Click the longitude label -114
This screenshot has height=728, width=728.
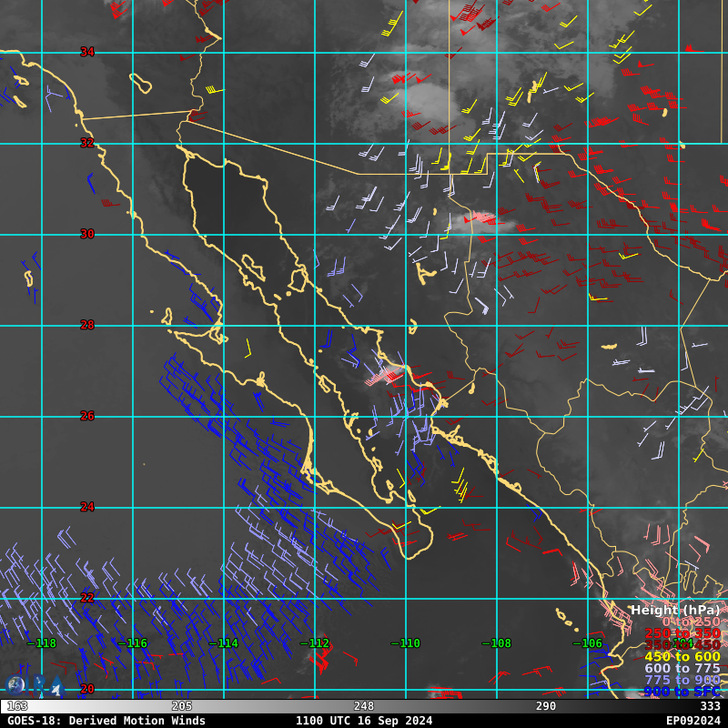click(224, 643)
